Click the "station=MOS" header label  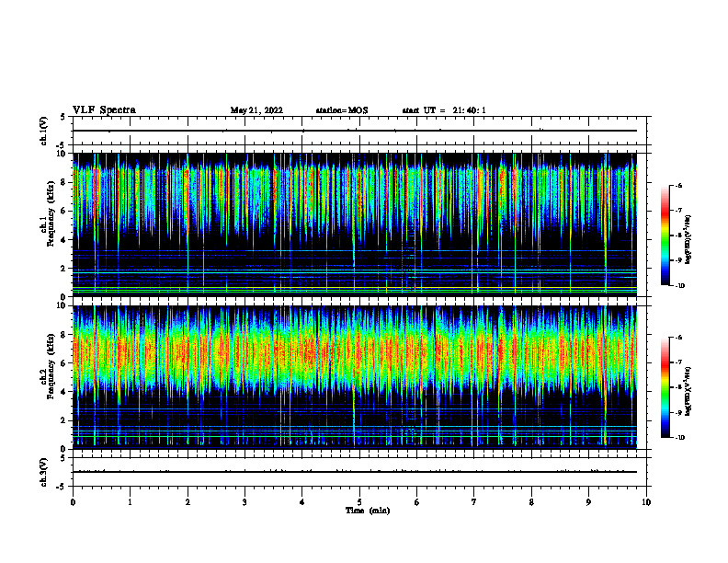pos(342,110)
